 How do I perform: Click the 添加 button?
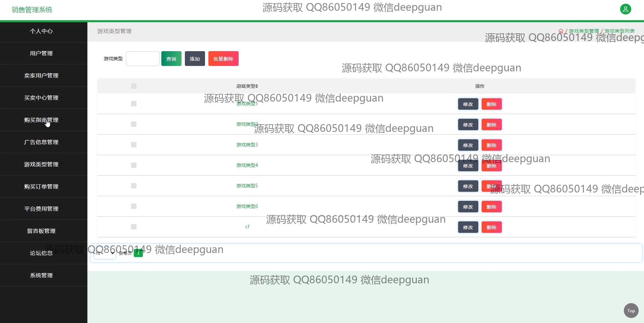point(195,59)
